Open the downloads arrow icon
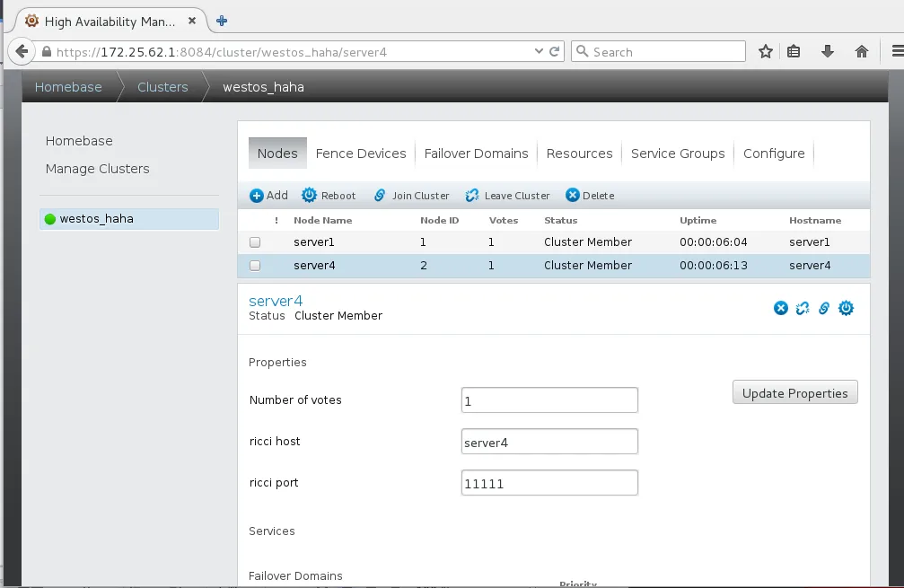Screen dimensions: 904x588 click(828, 52)
